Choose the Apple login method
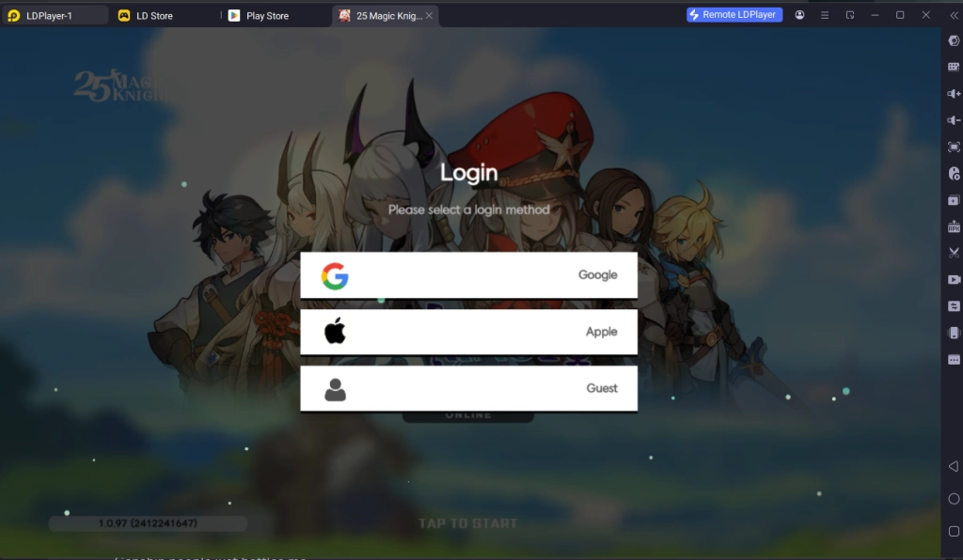 point(468,332)
